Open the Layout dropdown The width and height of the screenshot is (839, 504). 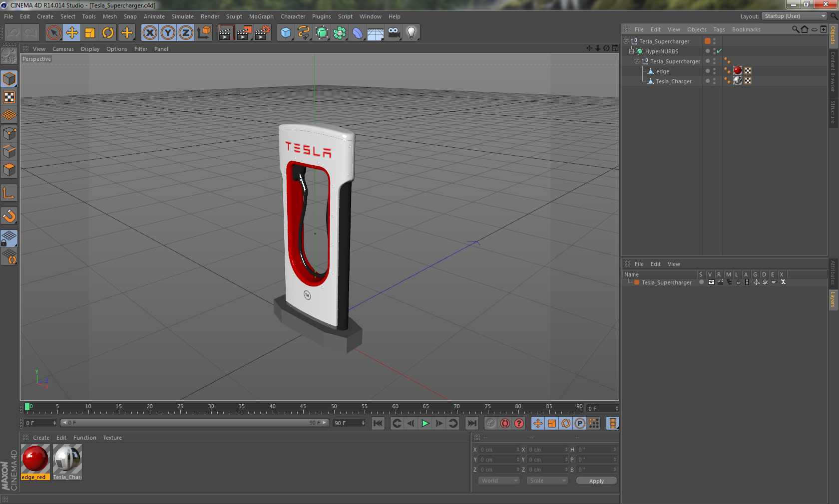[795, 16]
